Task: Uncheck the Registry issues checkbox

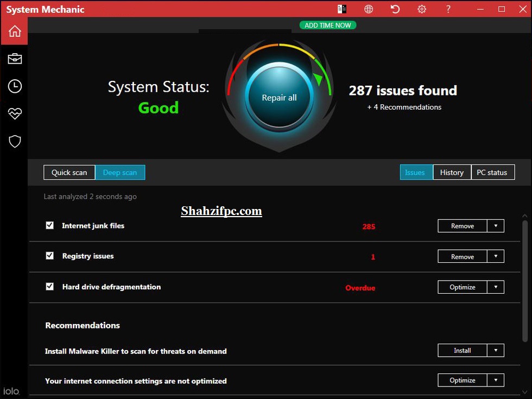Action: 49,256
